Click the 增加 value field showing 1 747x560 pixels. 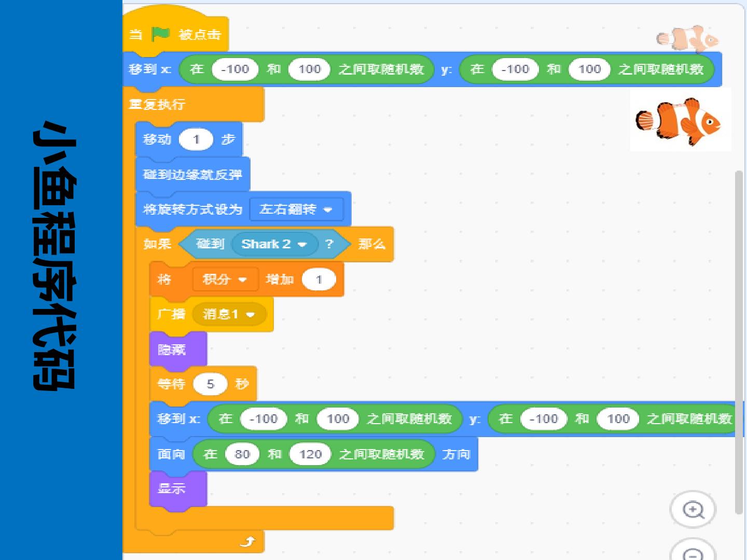click(x=319, y=279)
